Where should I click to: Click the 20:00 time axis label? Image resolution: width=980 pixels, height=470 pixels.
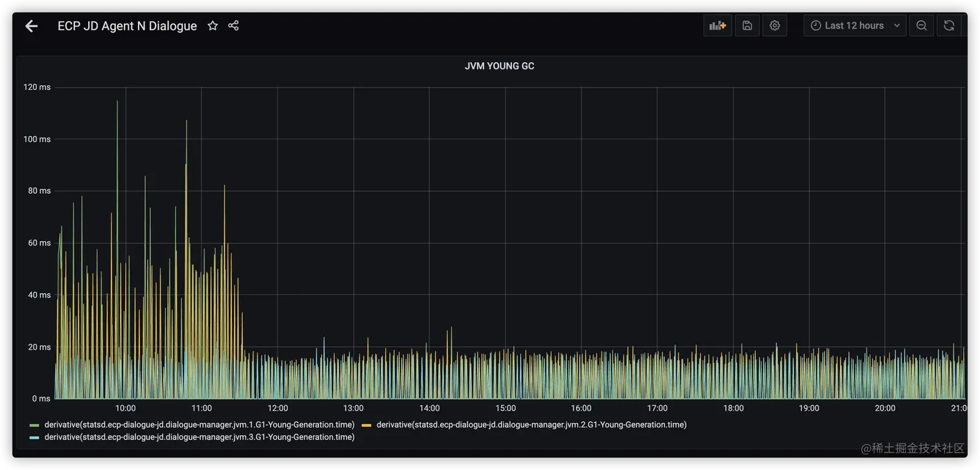coord(885,408)
